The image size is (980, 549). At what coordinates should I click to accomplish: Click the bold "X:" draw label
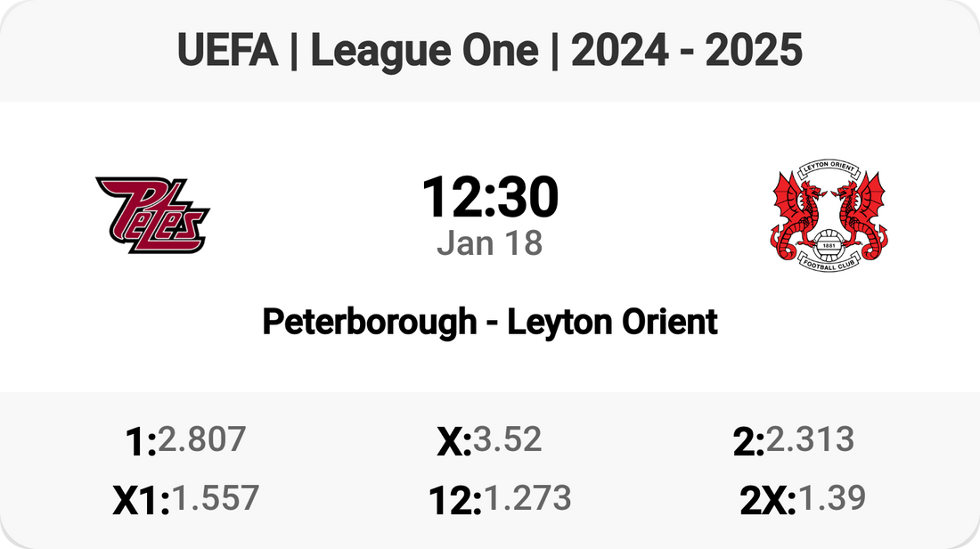coord(453,442)
